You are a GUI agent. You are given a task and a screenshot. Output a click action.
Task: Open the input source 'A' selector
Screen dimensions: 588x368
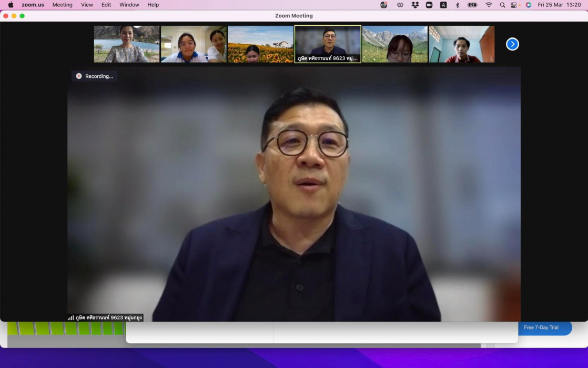pyautogui.click(x=443, y=5)
